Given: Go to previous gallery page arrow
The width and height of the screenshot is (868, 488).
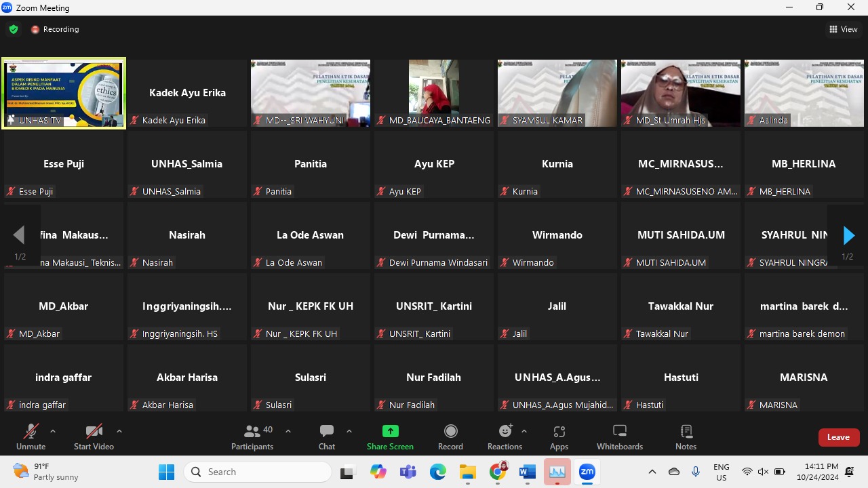Looking at the screenshot, I should tap(19, 236).
